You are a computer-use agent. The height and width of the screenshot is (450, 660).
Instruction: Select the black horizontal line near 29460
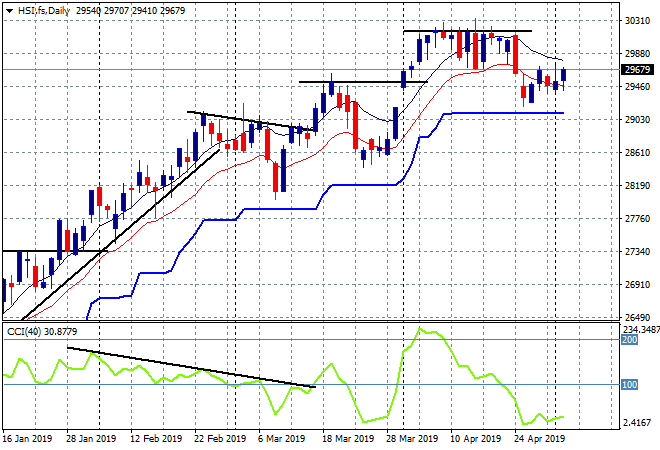tap(363, 82)
